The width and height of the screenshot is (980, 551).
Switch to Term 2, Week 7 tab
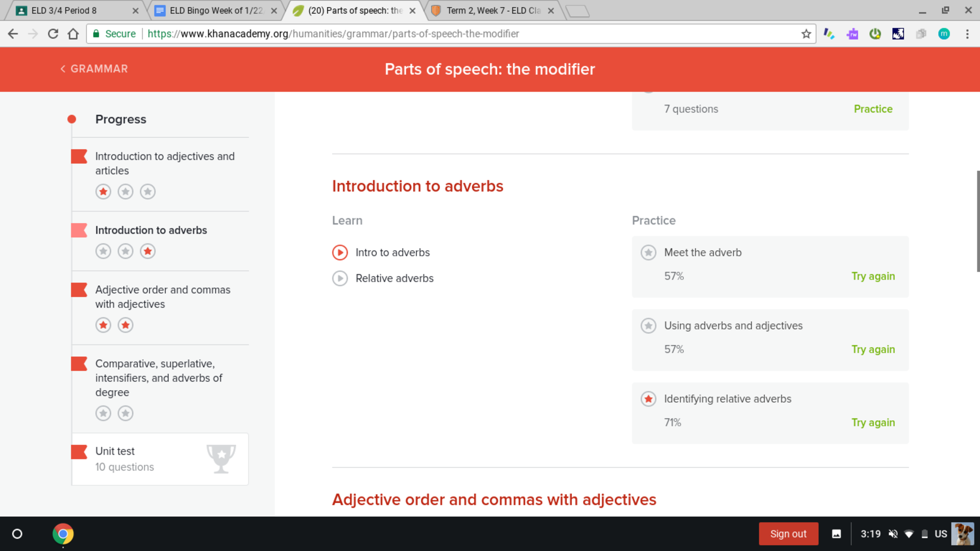(x=493, y=11)
